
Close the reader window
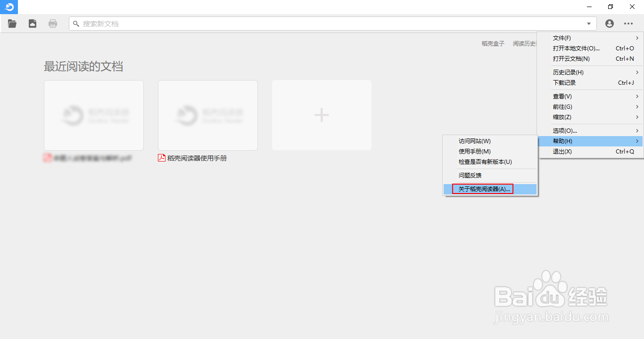tap(632, 7)
